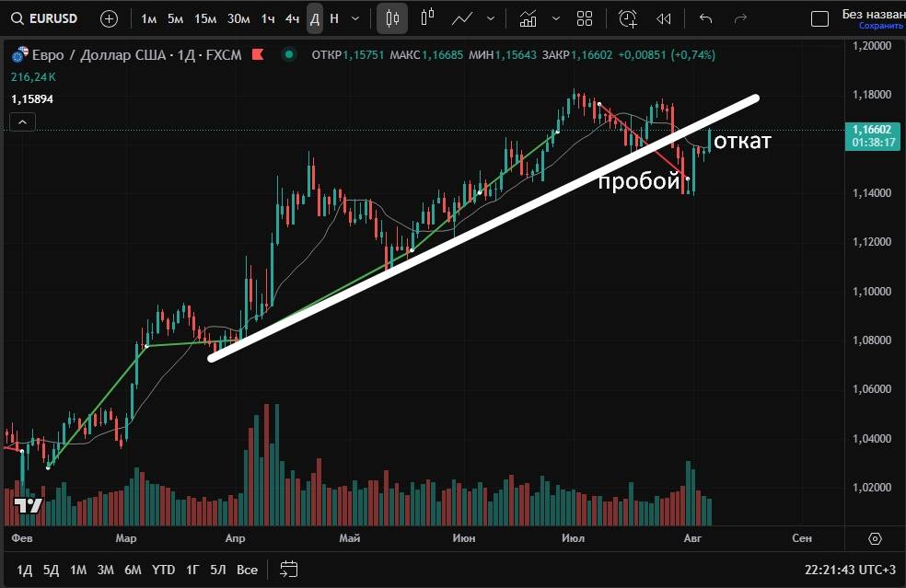Click the EURUSD symbol search button
The height and width of the screenshot is (588, 906).
tap(48, 18)
